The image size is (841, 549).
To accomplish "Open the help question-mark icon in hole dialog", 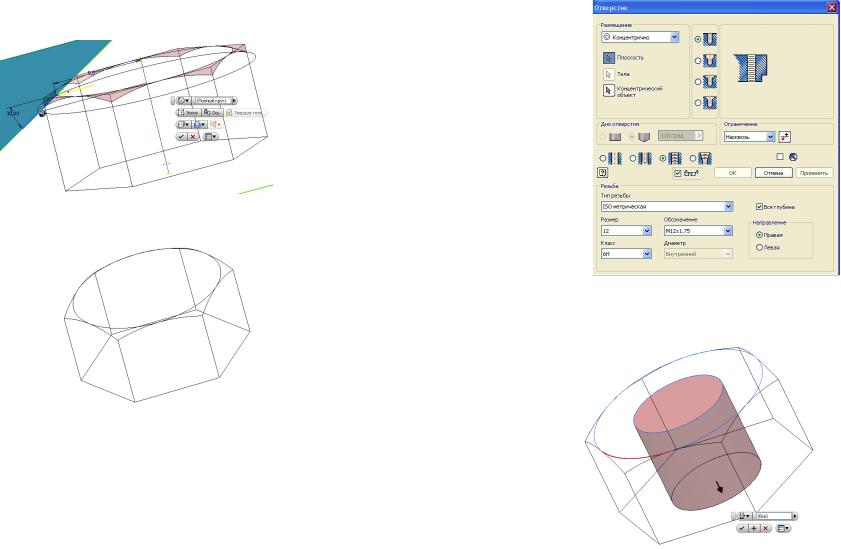I will 602,173.
